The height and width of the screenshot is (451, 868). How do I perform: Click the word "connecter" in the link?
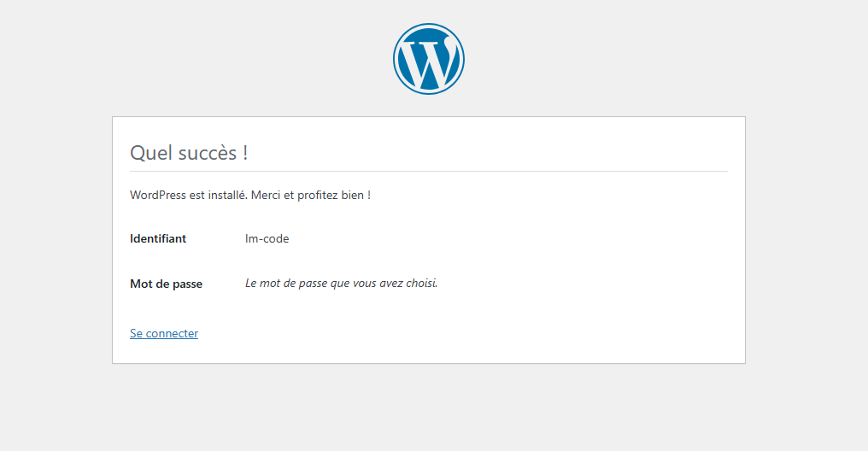pos(172,333)
